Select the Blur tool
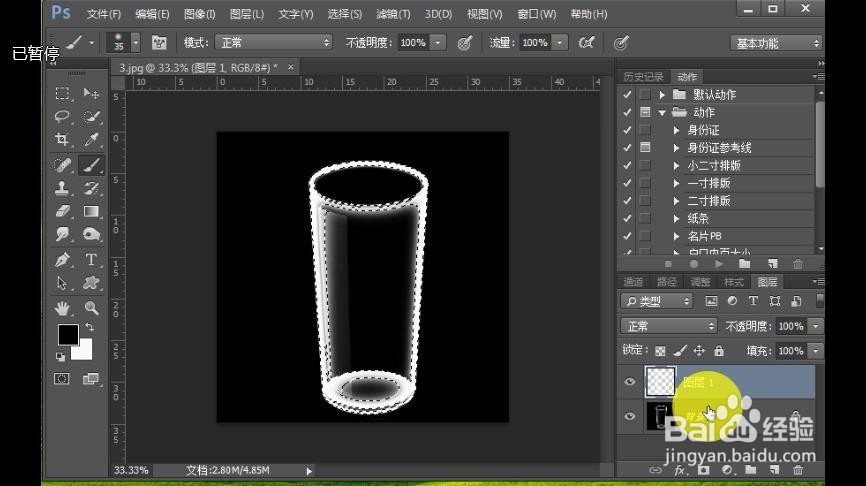866x486 pixels. tap(62, 235)
